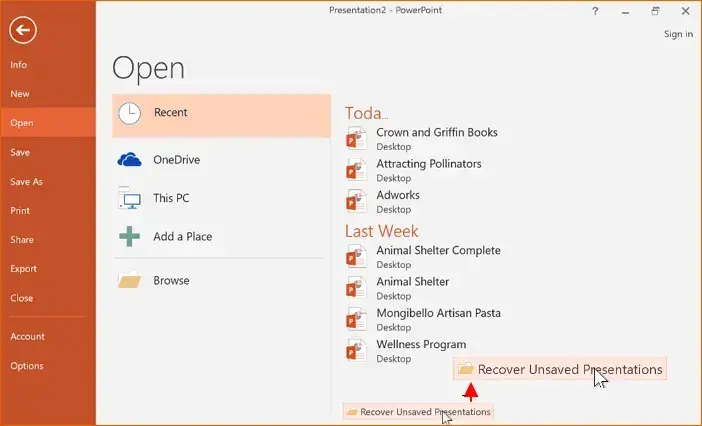
Task: Open Help with the question mark icon
Action: 595,11
